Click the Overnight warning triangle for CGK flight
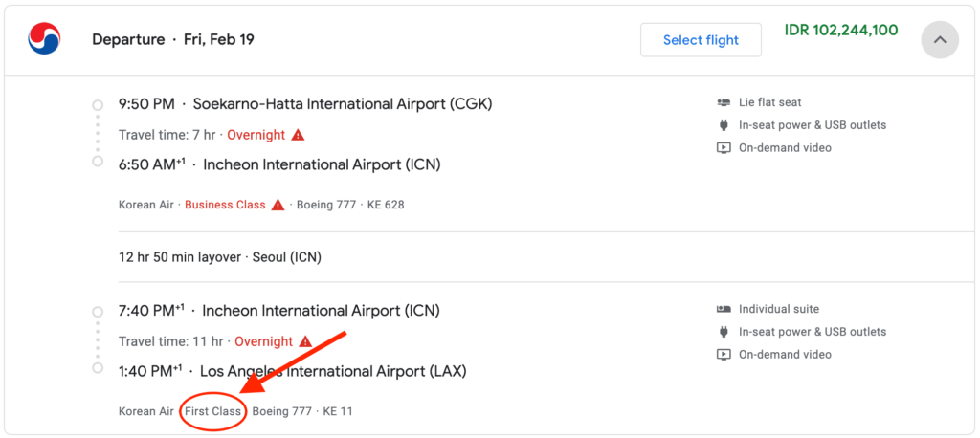This screenshot has height=438, width=980. pyautogui.click(x=299, y=135)
